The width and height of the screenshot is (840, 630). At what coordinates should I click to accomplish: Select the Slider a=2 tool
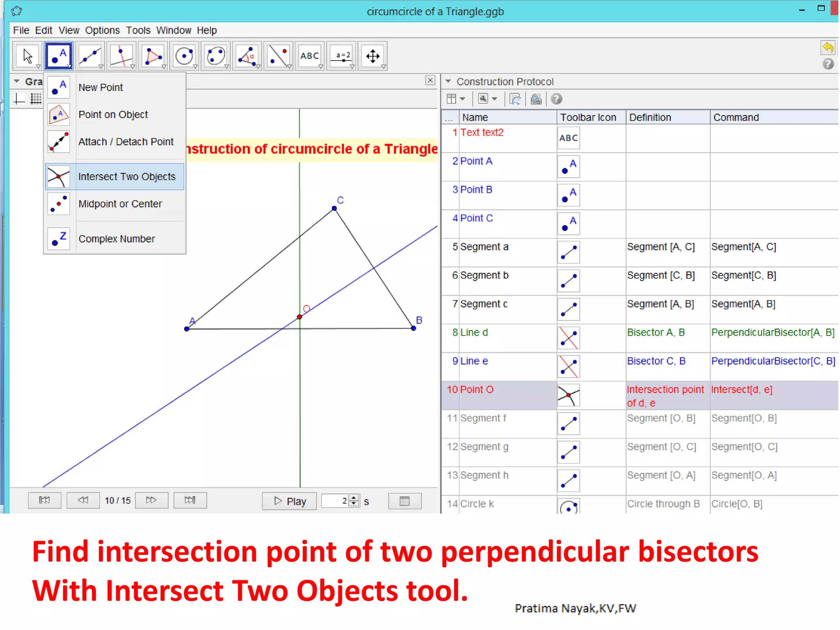click(341, 56)
